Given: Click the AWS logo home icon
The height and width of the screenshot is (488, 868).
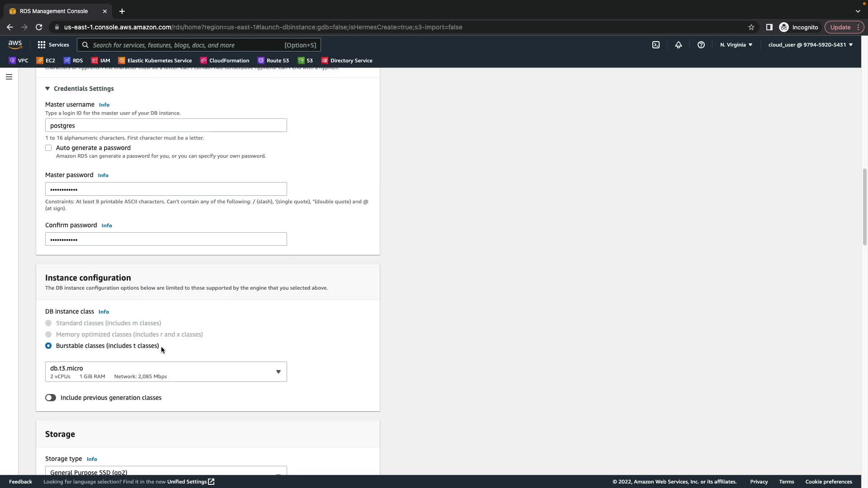Looking at the screenshot, I should tap(15, 44).
